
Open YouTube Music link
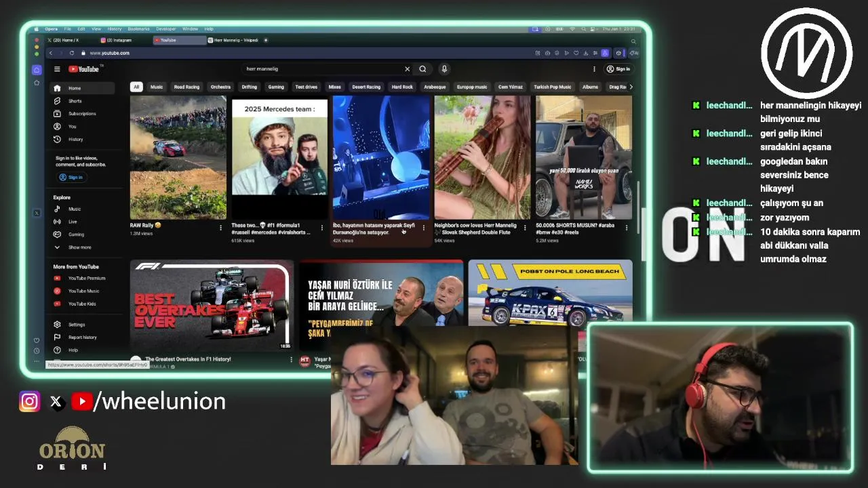(81, 291)
